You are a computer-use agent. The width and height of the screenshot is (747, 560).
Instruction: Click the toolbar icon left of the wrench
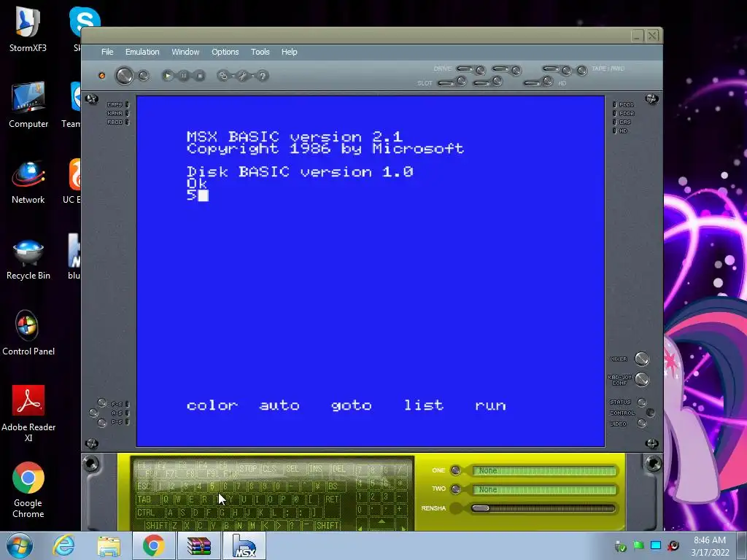pos(222,75)
